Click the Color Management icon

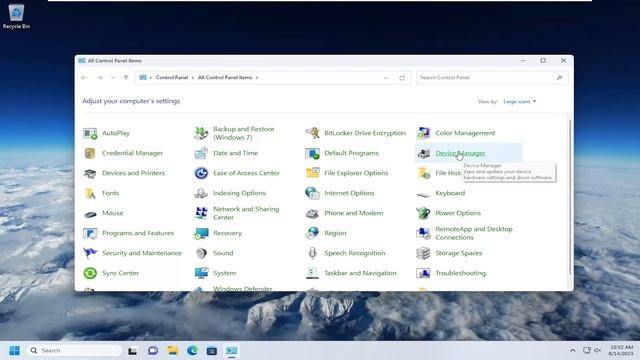[x=423, y=133]
